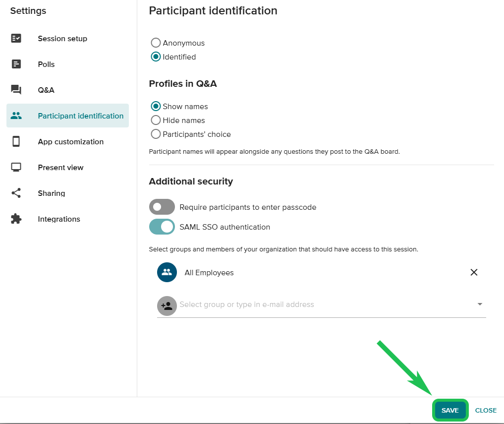Image resolution: width=504 pixels, height=424 pixels.
Task: Select the Anonymous radio option
Action: (x=156, y=43)
